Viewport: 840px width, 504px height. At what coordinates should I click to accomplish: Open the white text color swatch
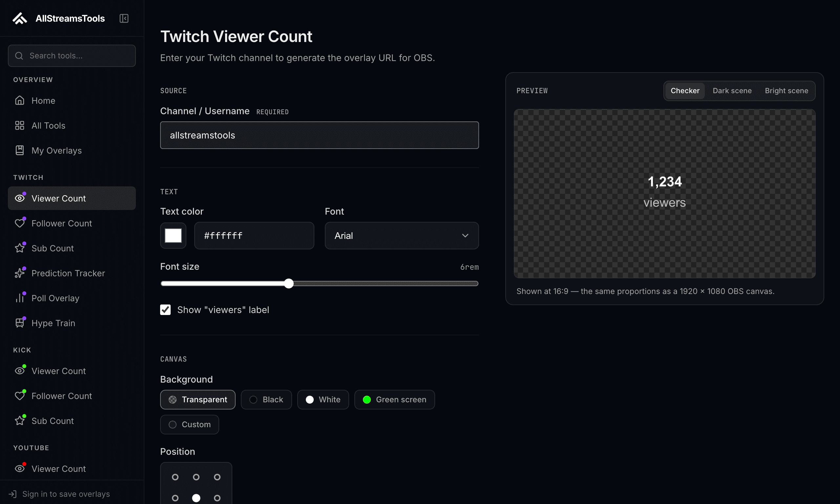tap(173, 236)
